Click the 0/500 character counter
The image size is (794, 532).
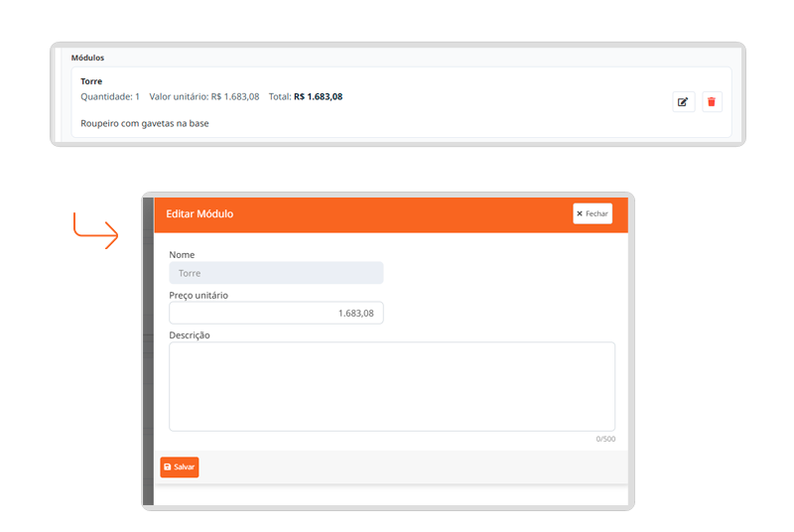pyautogui.click(x=604, y=439)
